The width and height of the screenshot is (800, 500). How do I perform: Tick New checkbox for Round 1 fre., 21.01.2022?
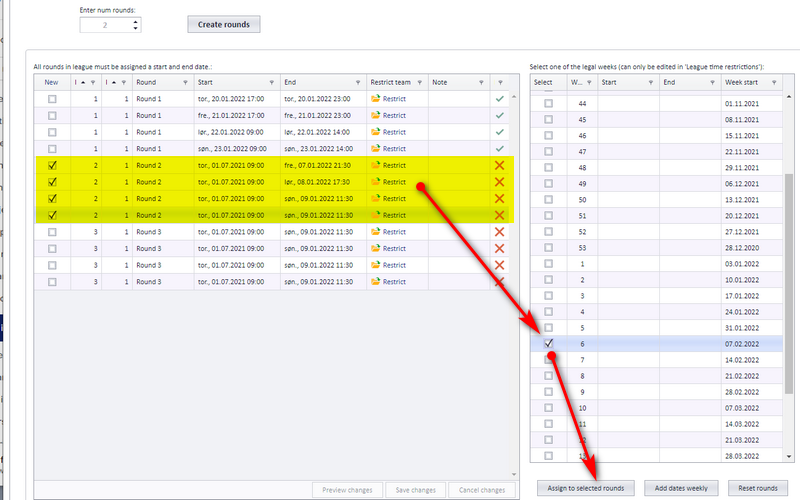coord(52,116)
